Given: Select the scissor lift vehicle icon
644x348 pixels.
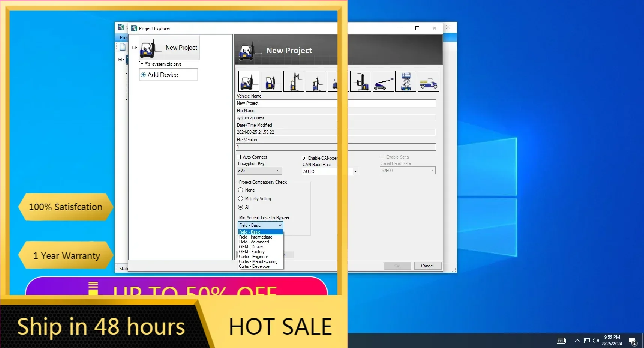Looking at the screenshot, I should [x=406, y=81].
